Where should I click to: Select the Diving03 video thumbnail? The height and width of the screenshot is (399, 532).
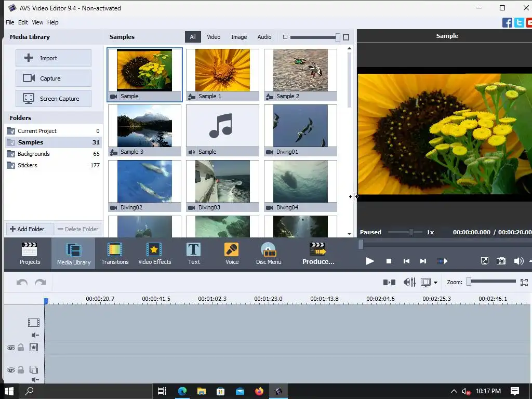[222, 185]
